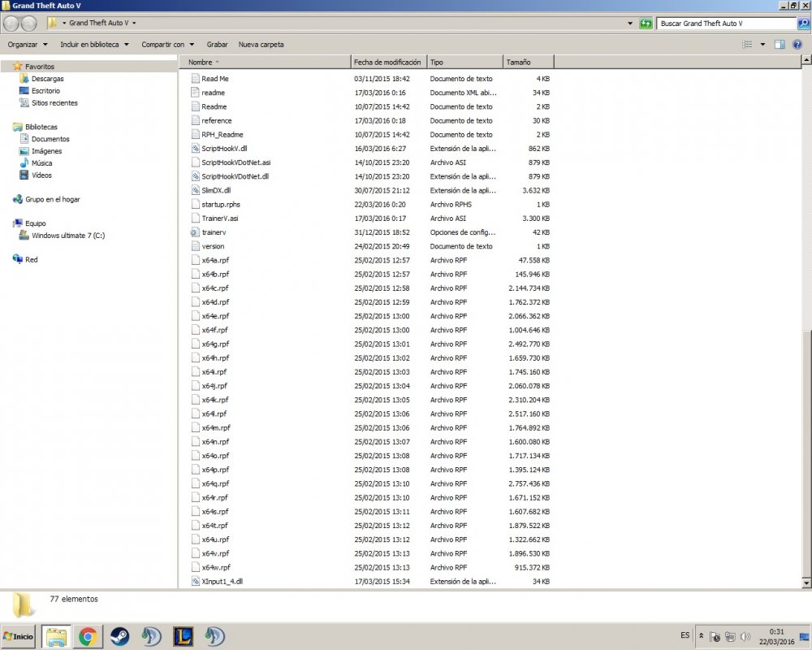Go back with the Back arrow button
812x650 pixels.
[11, 24]
